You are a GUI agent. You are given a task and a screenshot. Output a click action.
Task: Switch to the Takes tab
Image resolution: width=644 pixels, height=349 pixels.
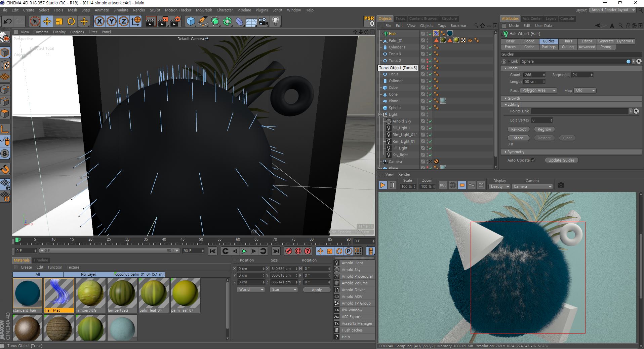[x=400, y=19]
